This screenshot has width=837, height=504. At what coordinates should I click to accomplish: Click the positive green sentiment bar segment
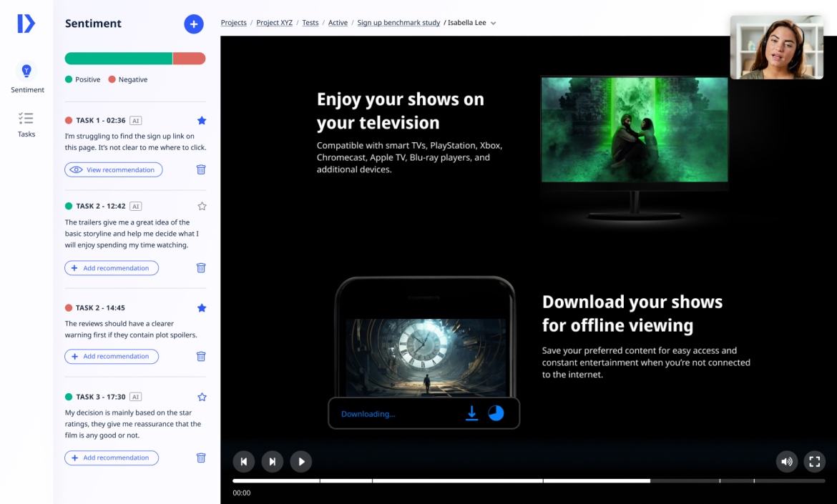119,58
